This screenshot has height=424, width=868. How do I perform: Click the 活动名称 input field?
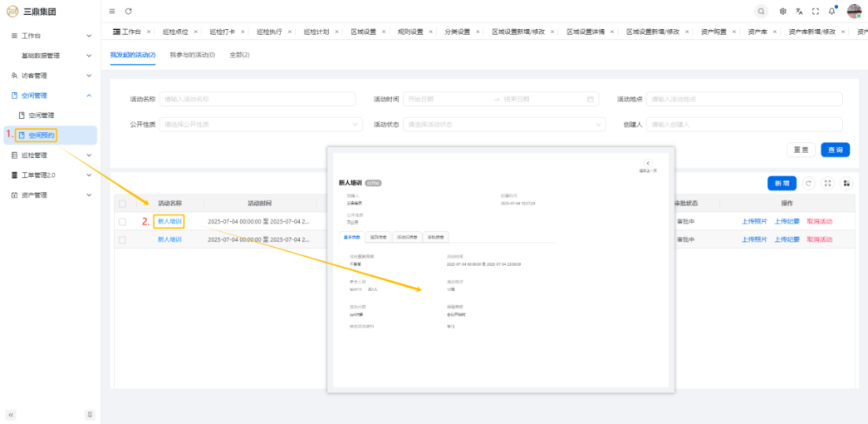point(257,99)
